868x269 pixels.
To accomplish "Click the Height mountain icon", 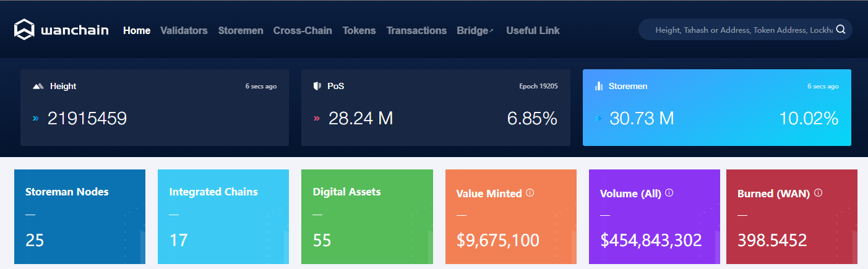I will pyautogui.click(x=38, y=86).
